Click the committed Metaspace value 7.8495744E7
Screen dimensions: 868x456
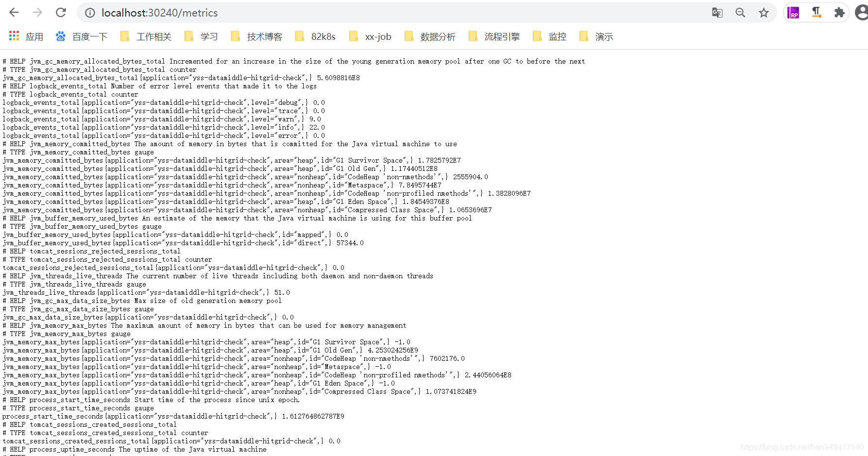tap(420, 185)
